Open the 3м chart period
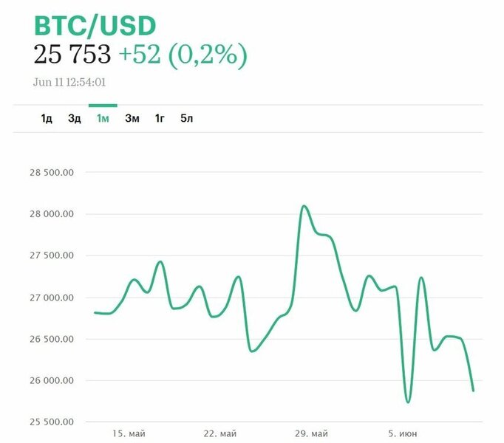 coord(132,118)
